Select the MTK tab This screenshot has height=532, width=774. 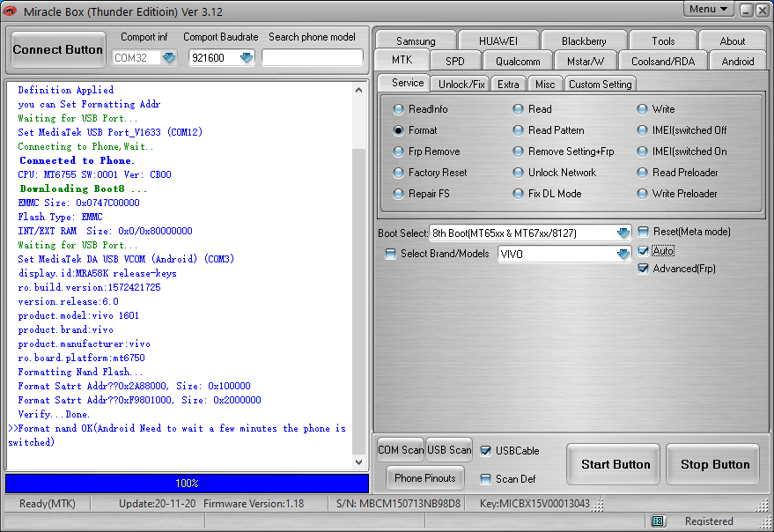(x=402, y=60)
